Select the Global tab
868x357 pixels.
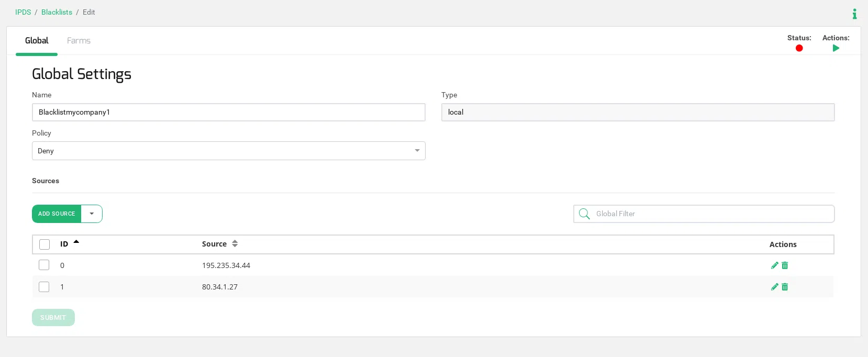click(x=37, y=41)
